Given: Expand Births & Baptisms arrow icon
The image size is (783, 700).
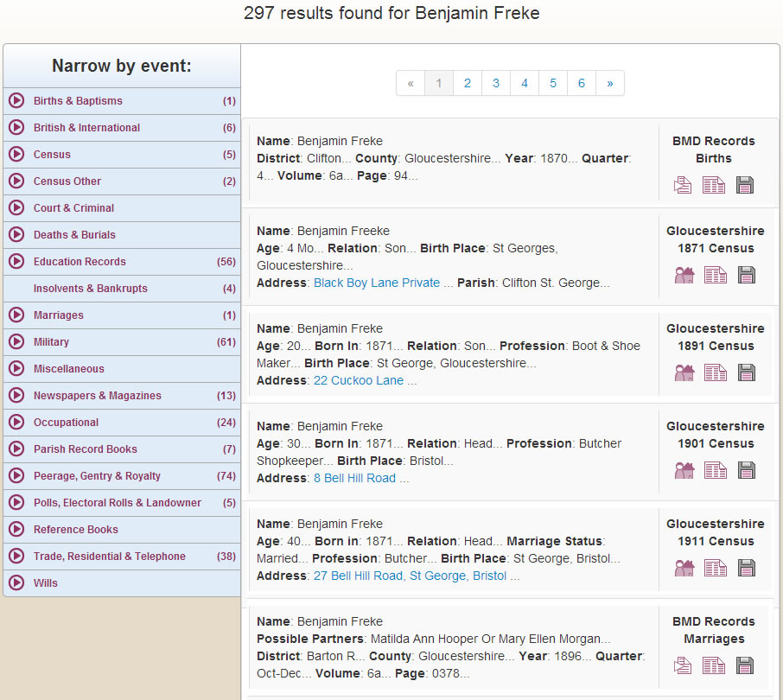Looking at the screenshot, I should (x=16, y=100).
